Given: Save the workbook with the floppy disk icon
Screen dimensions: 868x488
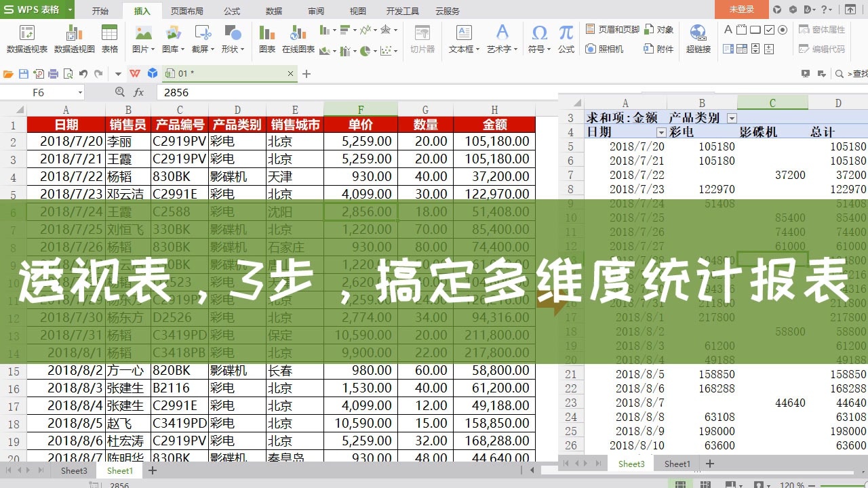Looking at the screenshot, I should point(24,74).
